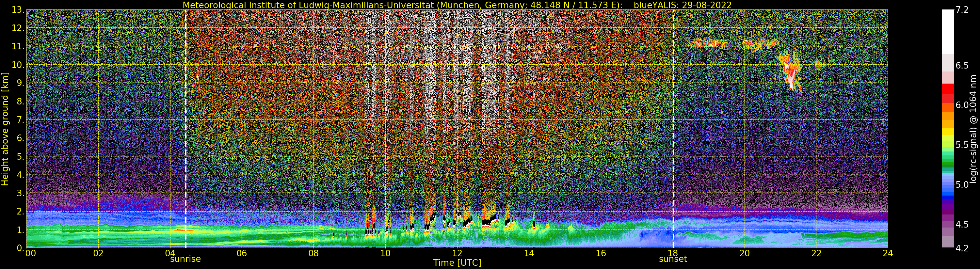Click the sunrise label below the time axis
Viewport: 980px width, 269px height.
[185, 259]
